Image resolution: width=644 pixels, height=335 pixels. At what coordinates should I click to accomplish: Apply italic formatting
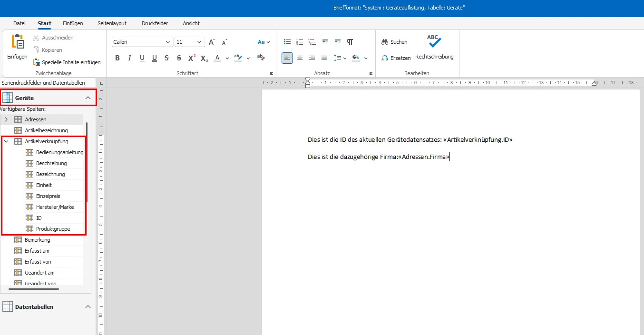[x=130, y=58]
